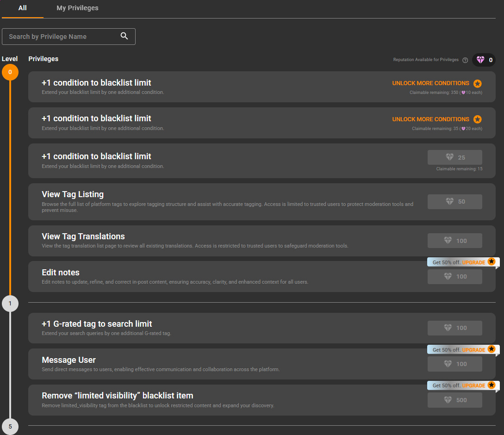Click Upgrade link above Remove limited visibility price
The image size is (504, 435).
pos(473,385)
